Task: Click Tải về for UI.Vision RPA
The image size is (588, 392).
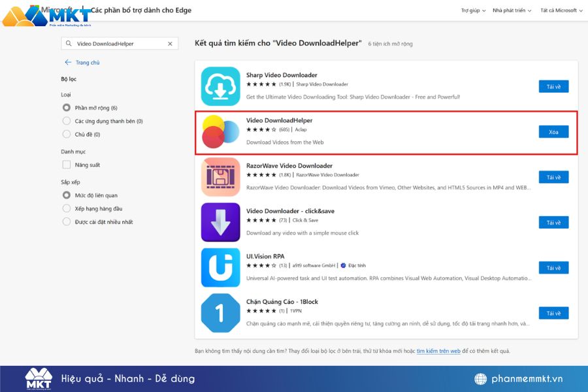Action: (553, 268)
